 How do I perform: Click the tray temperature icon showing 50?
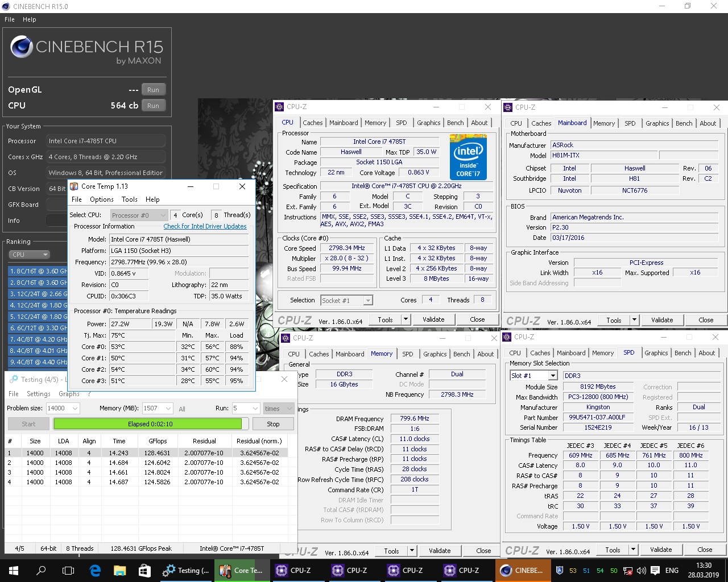(x=614, y=571)
